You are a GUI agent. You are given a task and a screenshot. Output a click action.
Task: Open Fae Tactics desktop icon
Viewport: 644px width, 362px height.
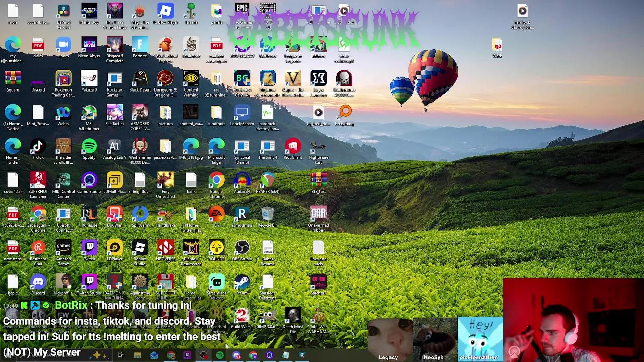(x=115, y=115)
